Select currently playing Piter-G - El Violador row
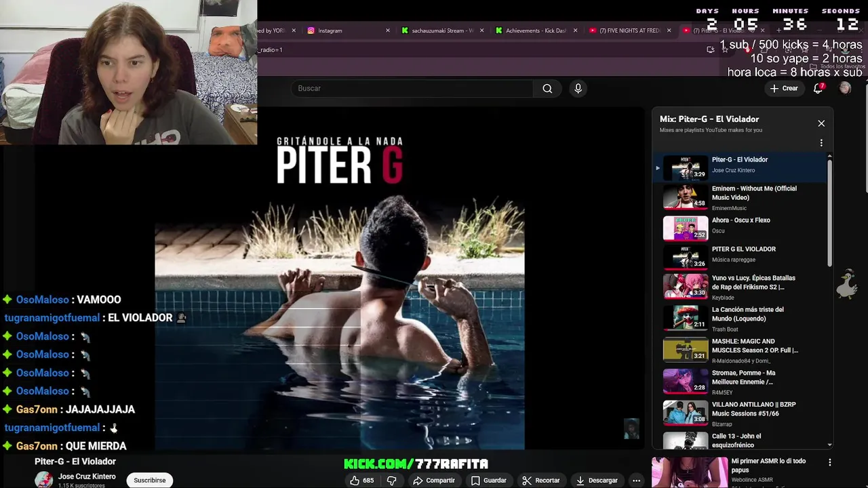 (741, 167)
